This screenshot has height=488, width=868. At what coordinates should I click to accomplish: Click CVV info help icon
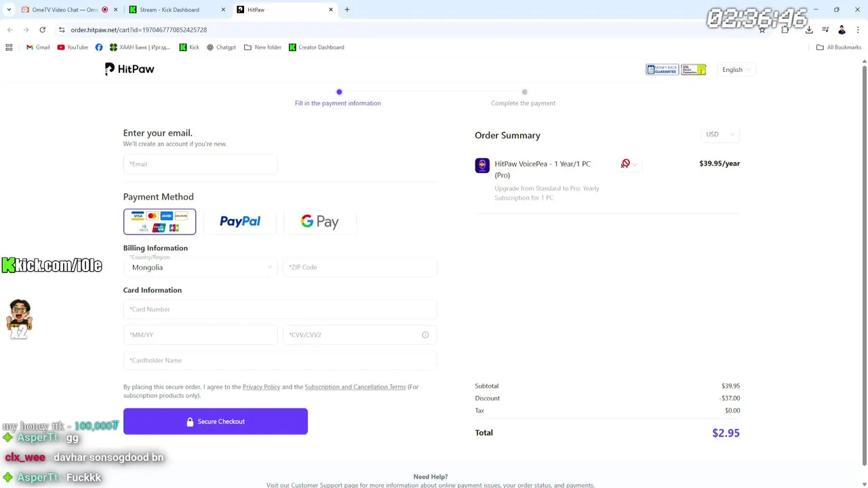pyautogui.click(x=425, y=335)
